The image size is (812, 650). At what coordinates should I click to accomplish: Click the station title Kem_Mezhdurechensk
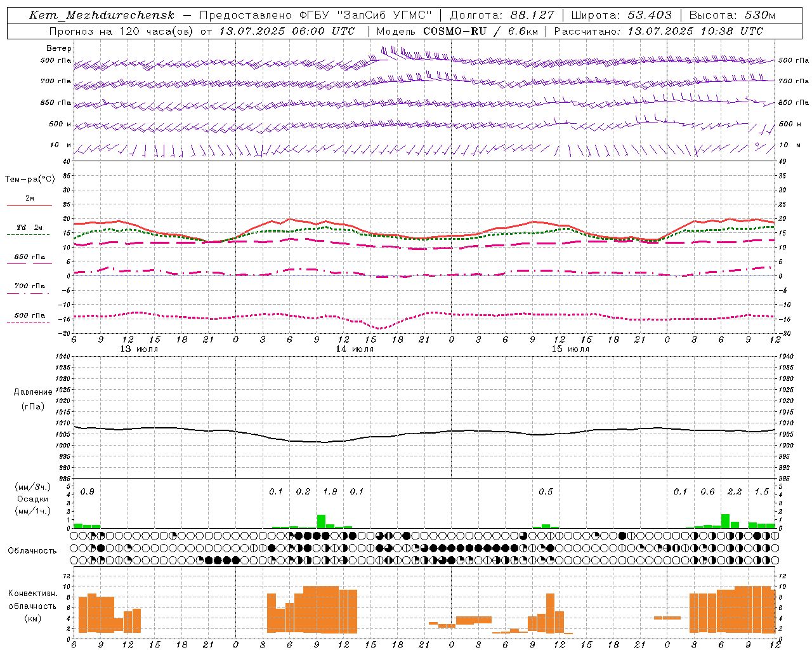click(101, 15)
